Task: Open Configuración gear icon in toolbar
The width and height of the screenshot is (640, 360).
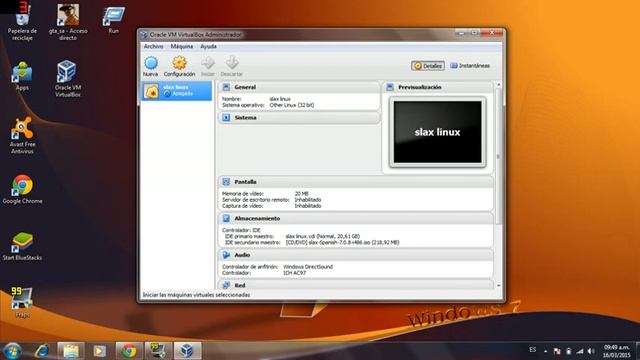Action: pos(179,66)
